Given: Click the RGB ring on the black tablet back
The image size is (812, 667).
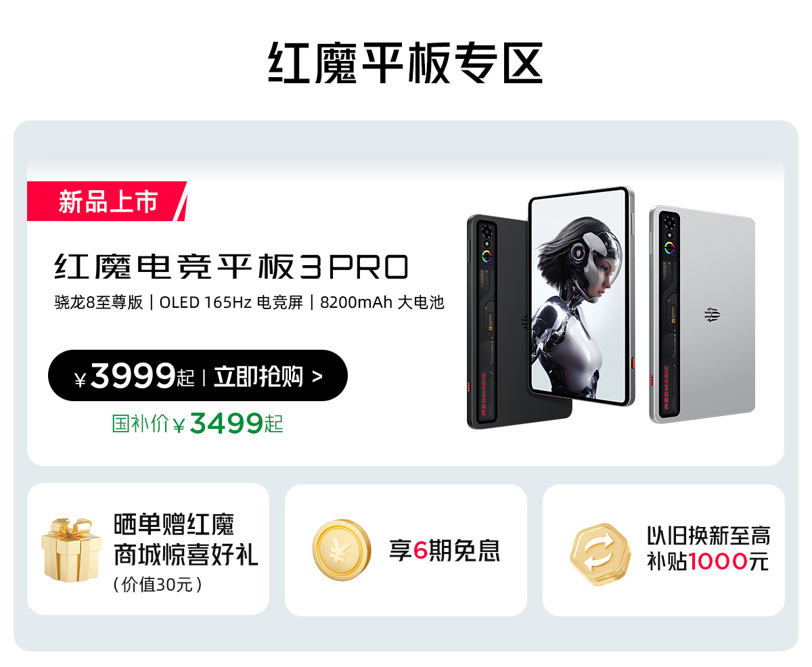Looking at the screenshot, I should 487,256.
